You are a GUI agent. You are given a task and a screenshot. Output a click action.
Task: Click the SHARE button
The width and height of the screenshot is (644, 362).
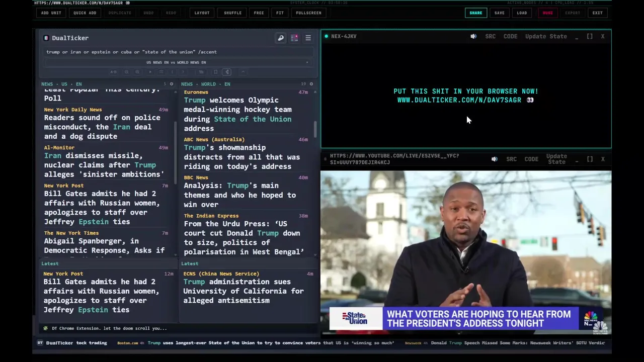pyautogui.click(x=475, y=13)
